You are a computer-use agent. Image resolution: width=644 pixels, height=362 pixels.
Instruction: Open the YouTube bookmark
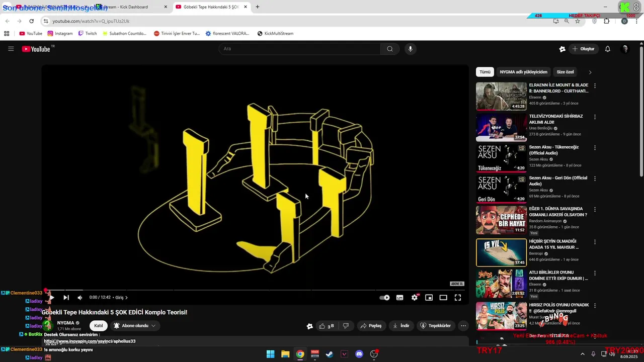[31, 34]
